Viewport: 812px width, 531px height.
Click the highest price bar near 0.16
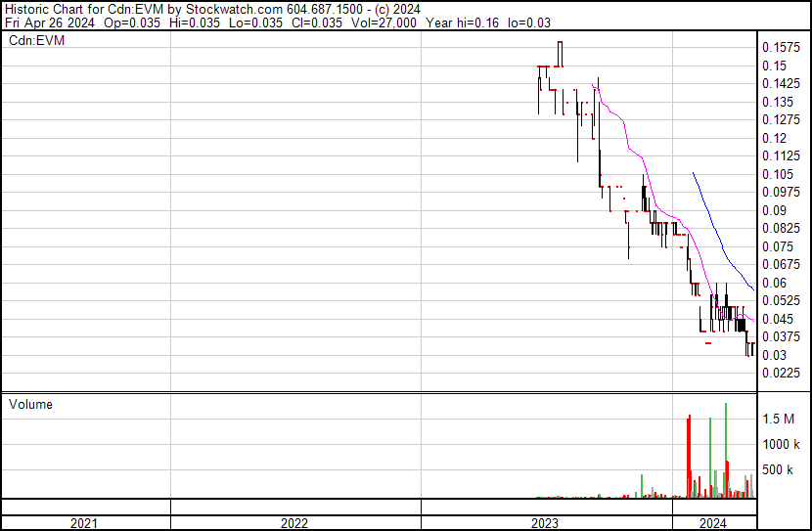click(560, 54)
